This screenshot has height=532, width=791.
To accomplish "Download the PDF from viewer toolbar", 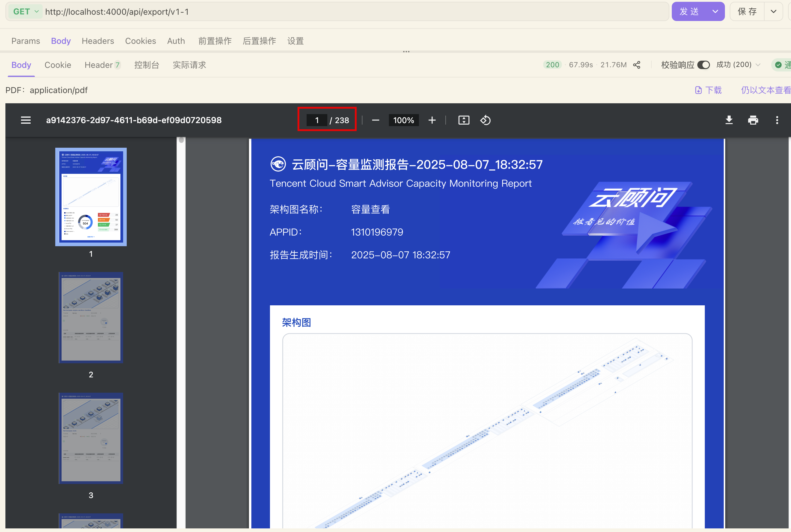I will pyautogui.click(x=729, y=120).
